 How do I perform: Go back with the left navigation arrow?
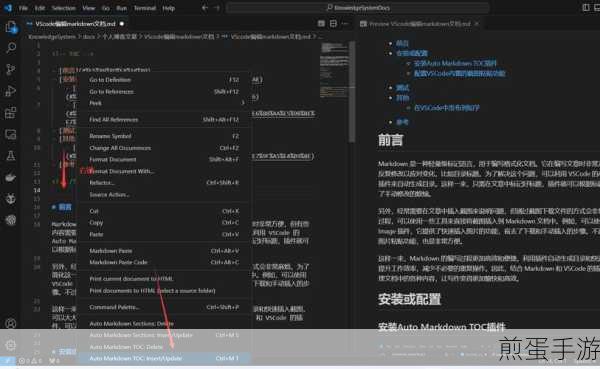pyautogui.click(x=205, y=8)
